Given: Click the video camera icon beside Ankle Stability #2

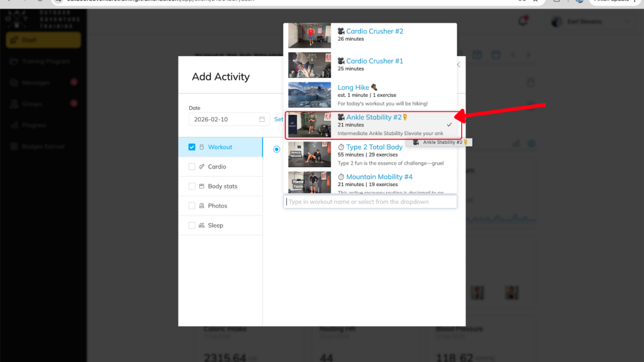Looking at the screenshot, I should click(x=341, y=118).
